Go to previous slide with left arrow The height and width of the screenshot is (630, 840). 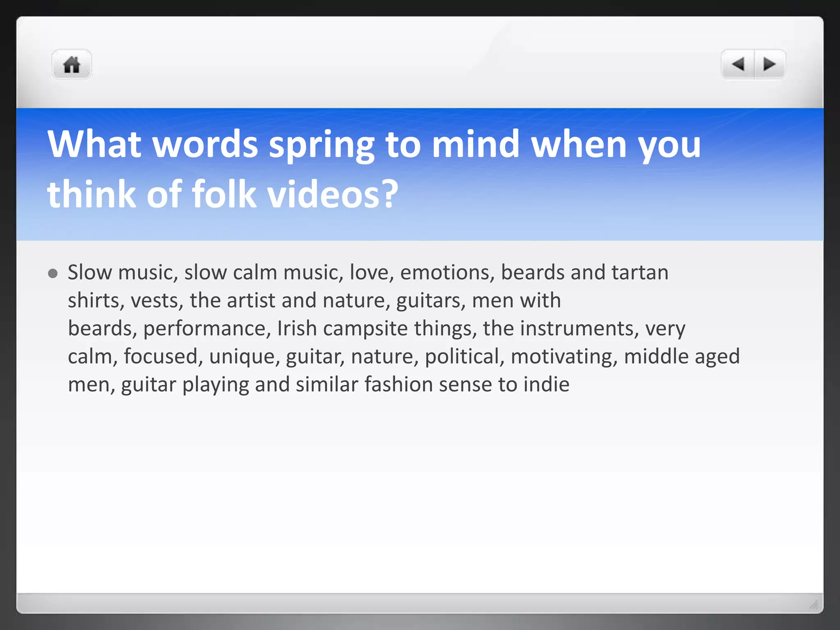pyautogui.click(x=738, y=64)
